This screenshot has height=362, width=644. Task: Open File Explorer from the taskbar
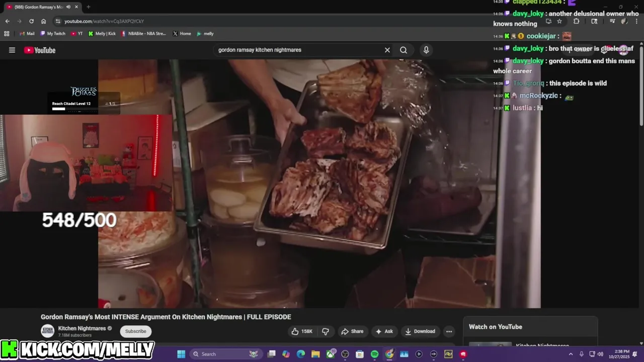pyautogui.click(x=315, y=354)
